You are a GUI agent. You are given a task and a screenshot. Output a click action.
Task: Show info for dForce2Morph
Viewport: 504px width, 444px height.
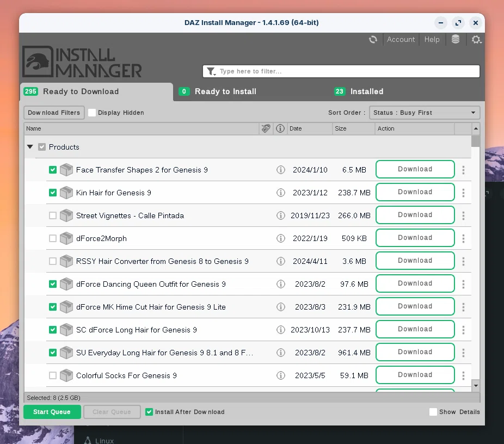281,238
